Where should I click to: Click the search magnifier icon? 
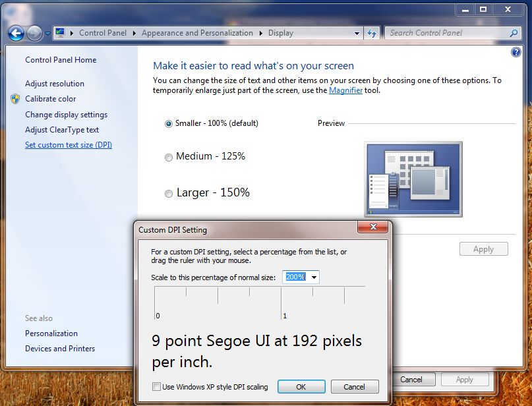(512, 32)
